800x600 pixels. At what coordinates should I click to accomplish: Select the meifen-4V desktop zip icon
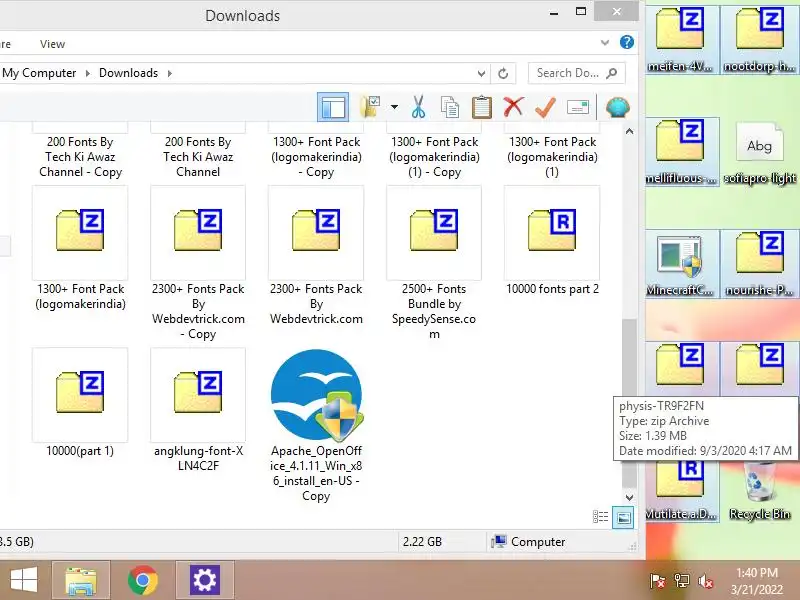tap(680, 39)
